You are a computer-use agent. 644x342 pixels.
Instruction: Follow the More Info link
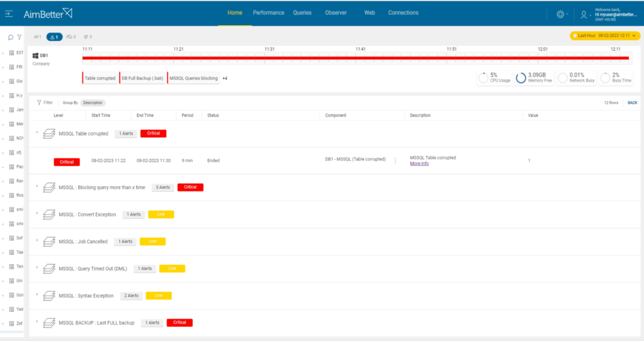tap(419, 163)
